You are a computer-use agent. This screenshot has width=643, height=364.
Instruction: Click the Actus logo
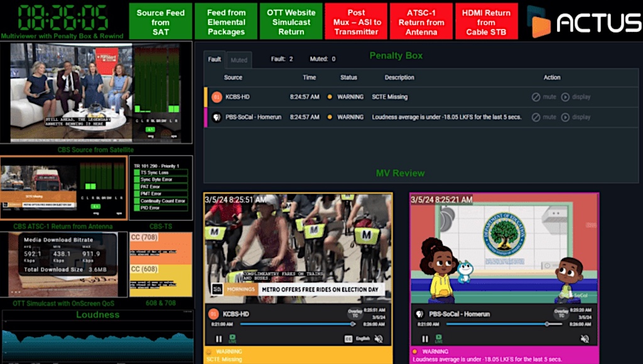click(584, 22)
